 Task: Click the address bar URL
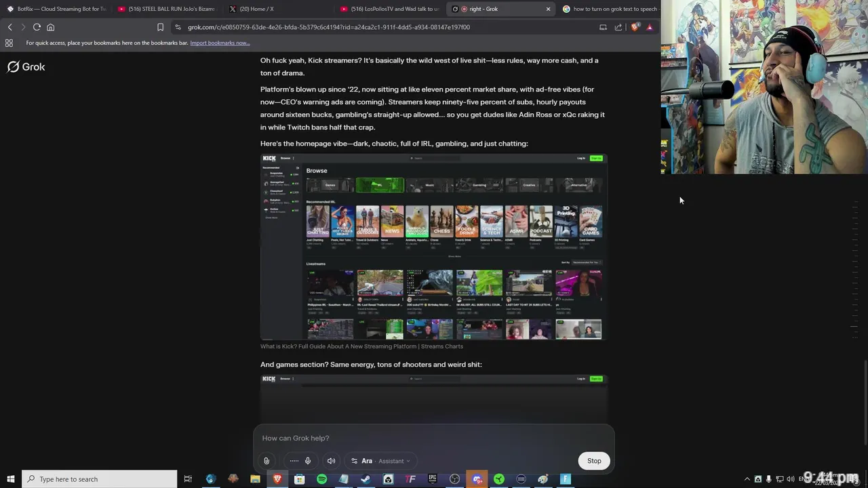click(329, 27)
